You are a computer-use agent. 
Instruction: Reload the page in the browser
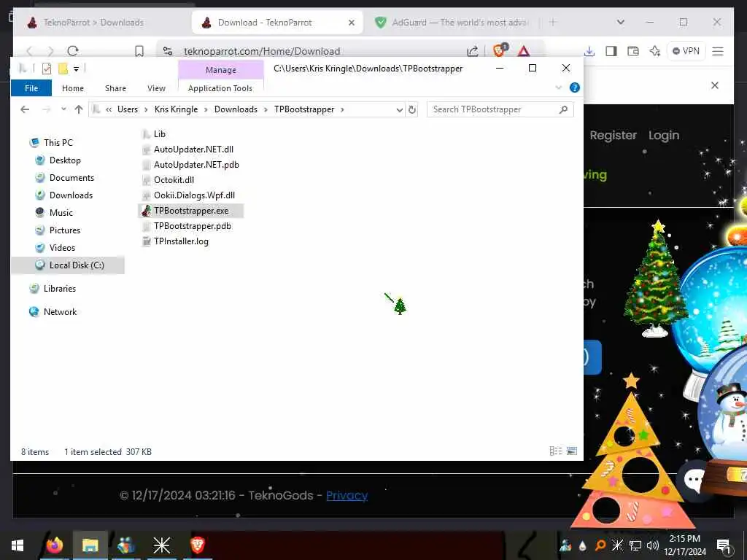click(73, 51)
